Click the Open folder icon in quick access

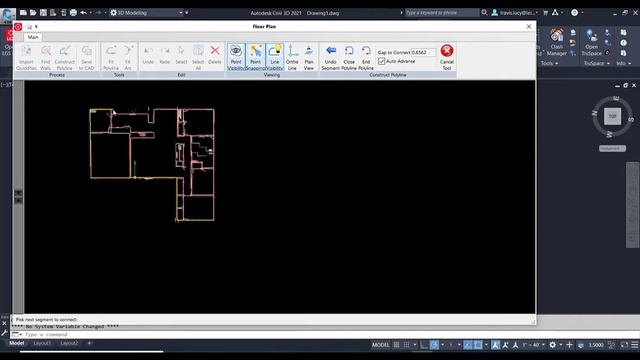33,13
